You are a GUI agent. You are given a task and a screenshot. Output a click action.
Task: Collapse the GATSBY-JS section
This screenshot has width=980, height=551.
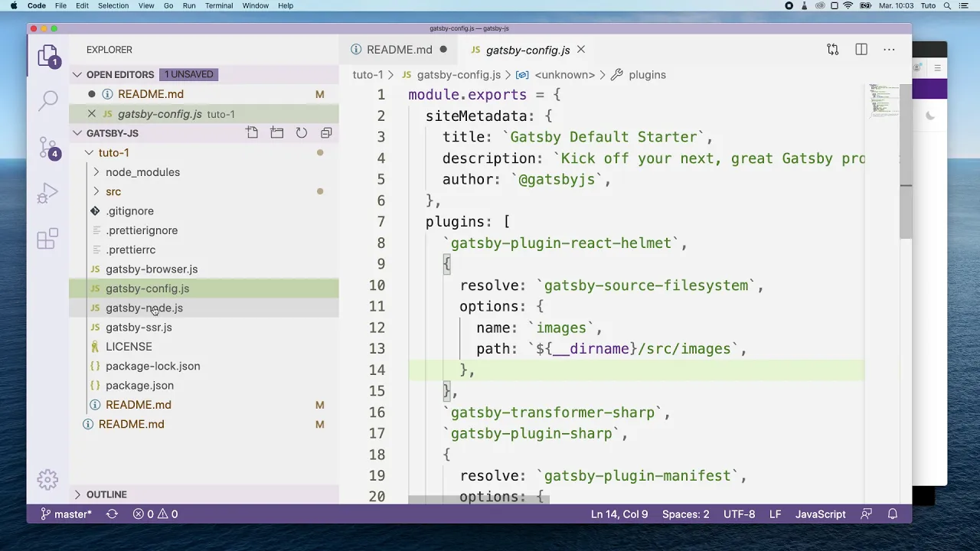point(77,133)
